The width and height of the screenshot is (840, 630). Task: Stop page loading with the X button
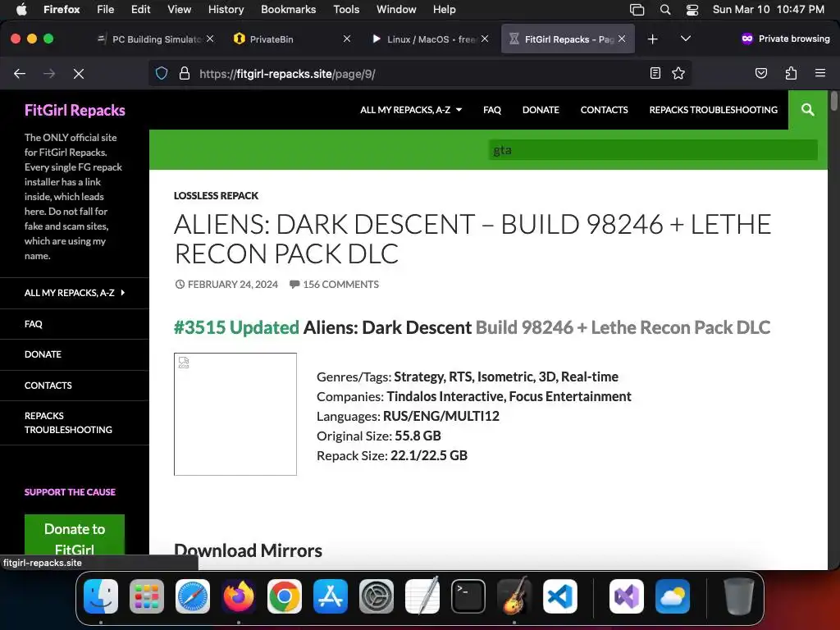pos(79,73)
